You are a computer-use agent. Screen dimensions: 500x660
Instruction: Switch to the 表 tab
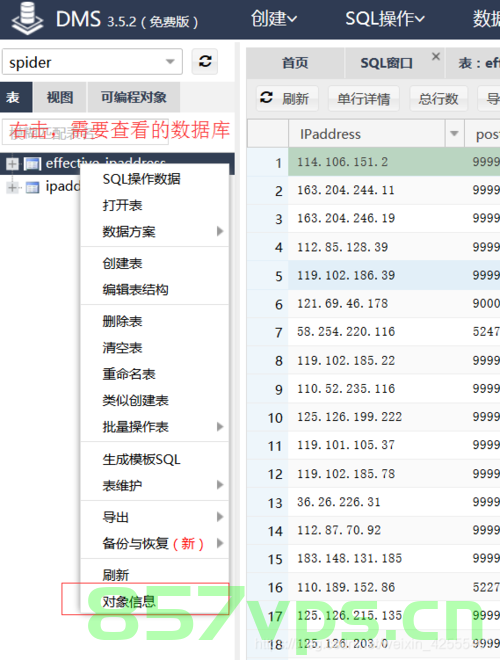point(16,97)
